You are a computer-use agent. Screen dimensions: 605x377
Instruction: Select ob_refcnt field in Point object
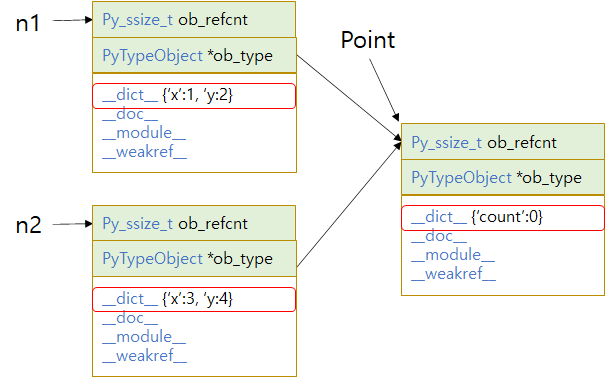pos(503,142)
